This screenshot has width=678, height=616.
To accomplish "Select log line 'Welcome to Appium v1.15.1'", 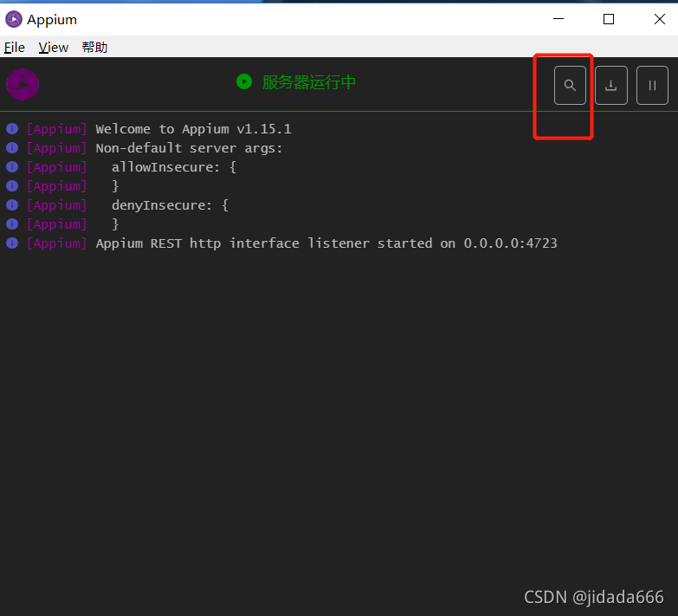I will pos(193,129).
